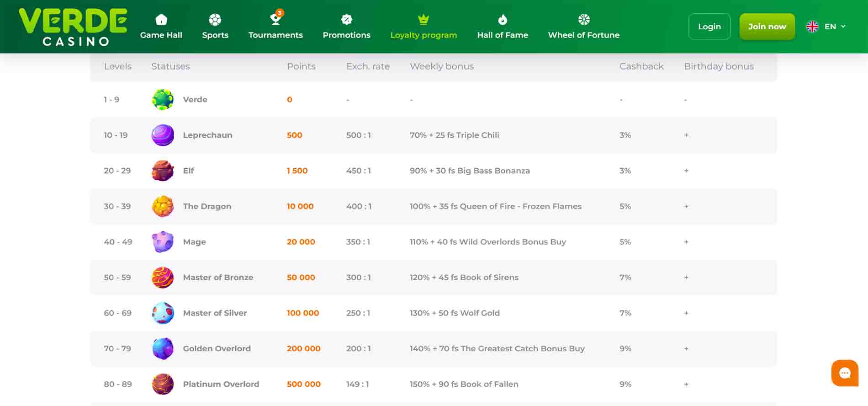Click the 60 - 69 levels cell
Screen dimensions: 868x406
(x=117, y=313)
